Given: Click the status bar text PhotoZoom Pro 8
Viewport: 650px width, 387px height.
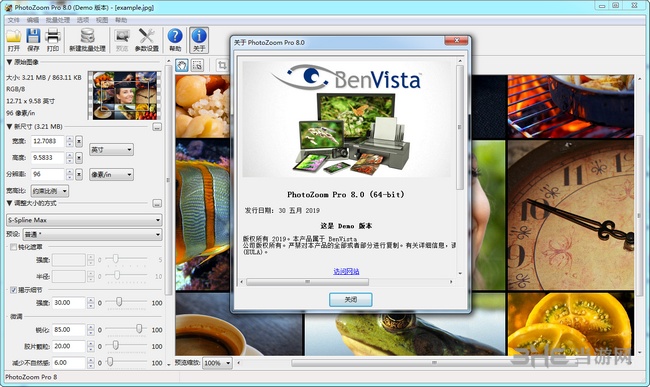Looking at the screenshot, I should (31, 377).
